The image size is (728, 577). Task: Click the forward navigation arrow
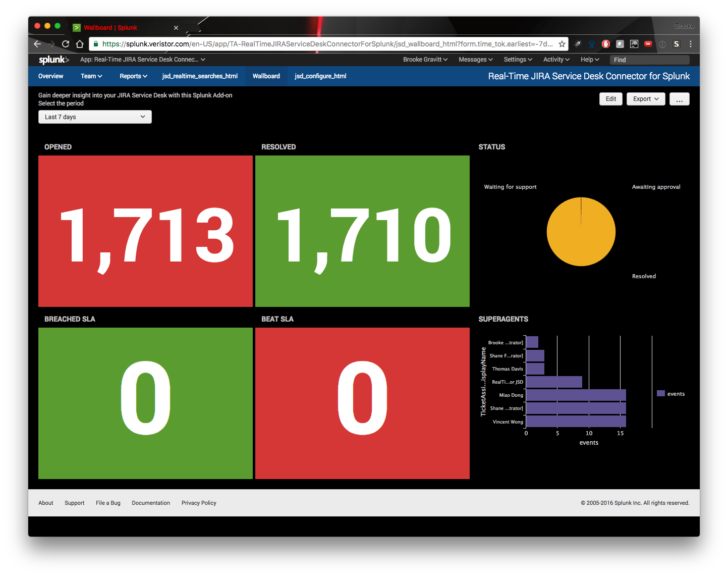pyautogui.click(x=51, y=44)
